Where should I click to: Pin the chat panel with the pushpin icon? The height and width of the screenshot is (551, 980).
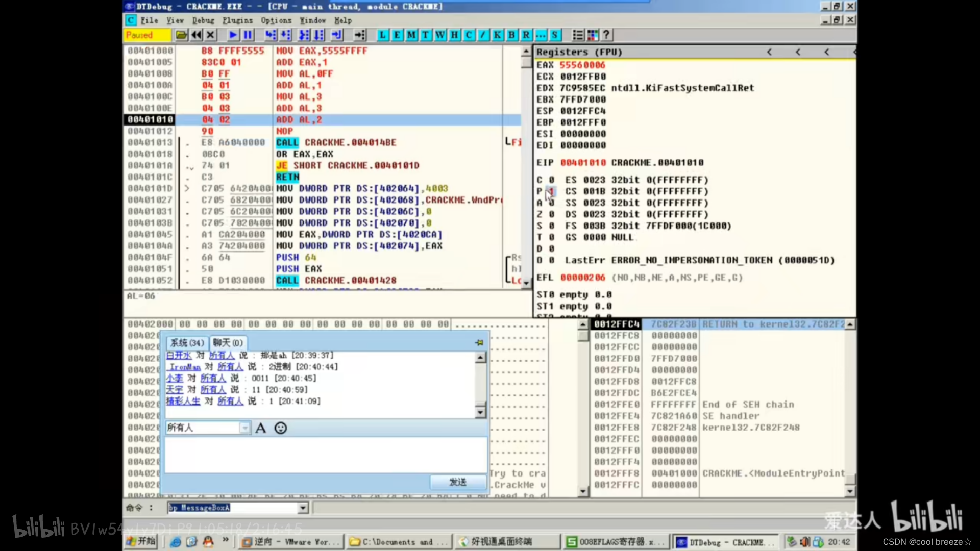point(479,342)
